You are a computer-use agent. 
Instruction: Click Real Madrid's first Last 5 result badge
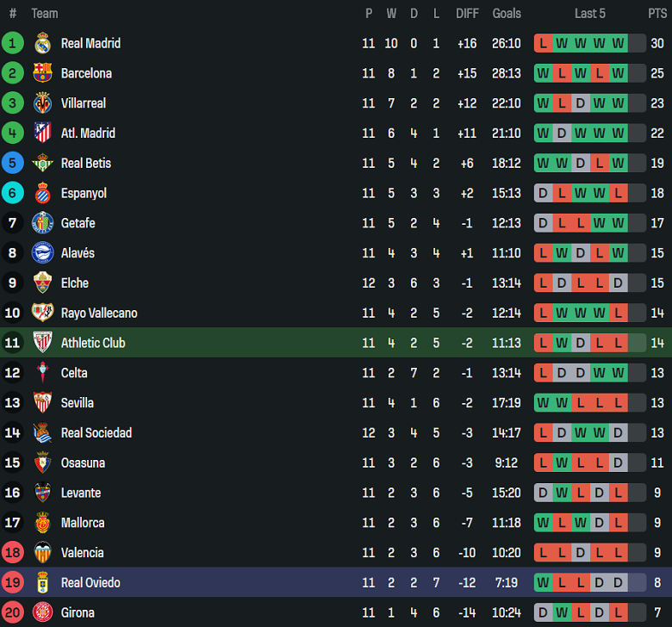(x=544, y=43)
